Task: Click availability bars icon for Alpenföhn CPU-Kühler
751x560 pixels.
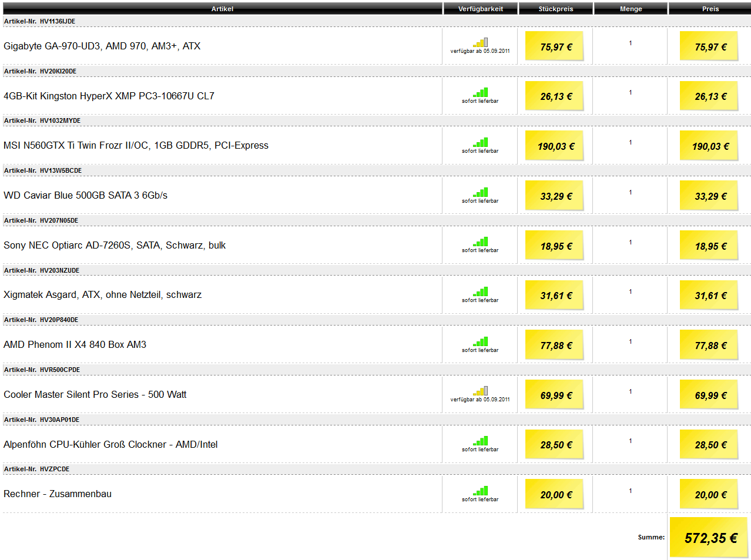Action: (x=481, y=441)
